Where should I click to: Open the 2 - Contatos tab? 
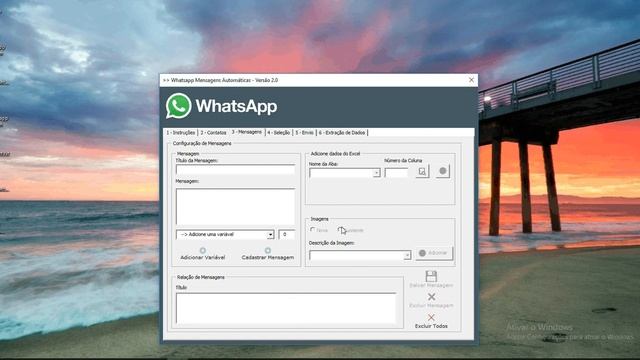[x=213, y=133]
